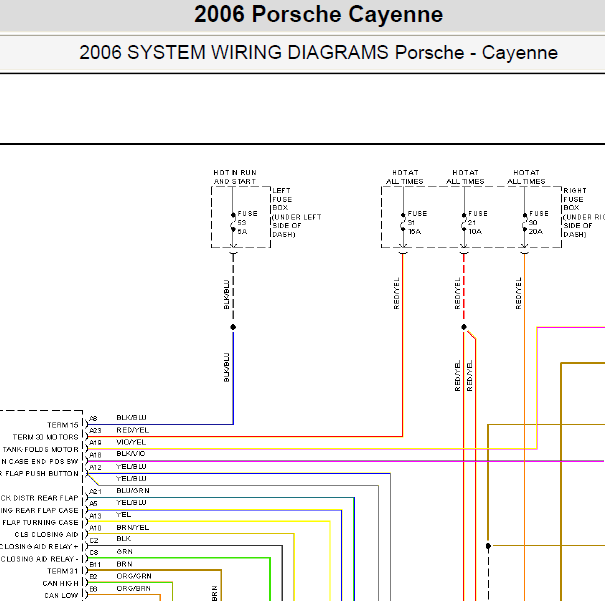Click the "CAN LOW" terminal label
Screen dimensions: 605x601
[x=61, y=596]
